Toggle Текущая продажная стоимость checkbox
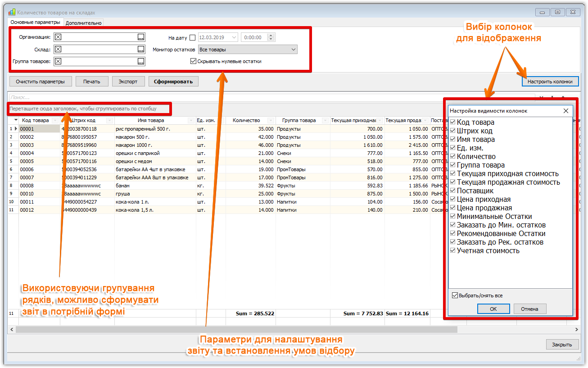Viewport: 588px width, 368px height. pos(453,182)
